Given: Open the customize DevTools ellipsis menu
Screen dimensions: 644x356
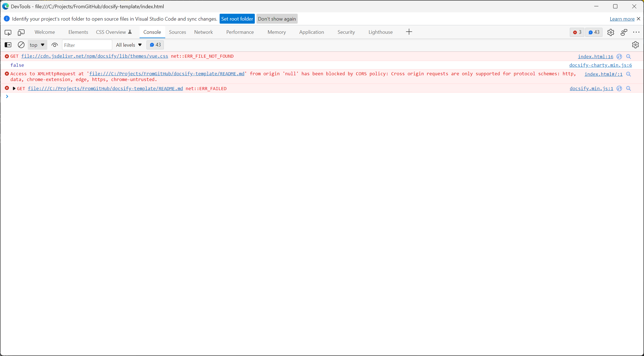Looking at the screenshot, I should pos(636,32).
